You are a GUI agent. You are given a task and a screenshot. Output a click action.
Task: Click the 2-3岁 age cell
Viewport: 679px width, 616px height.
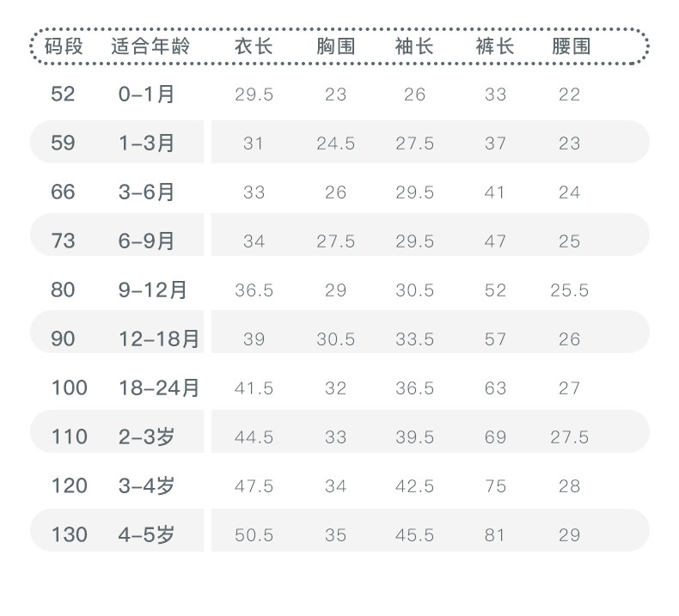146,436
